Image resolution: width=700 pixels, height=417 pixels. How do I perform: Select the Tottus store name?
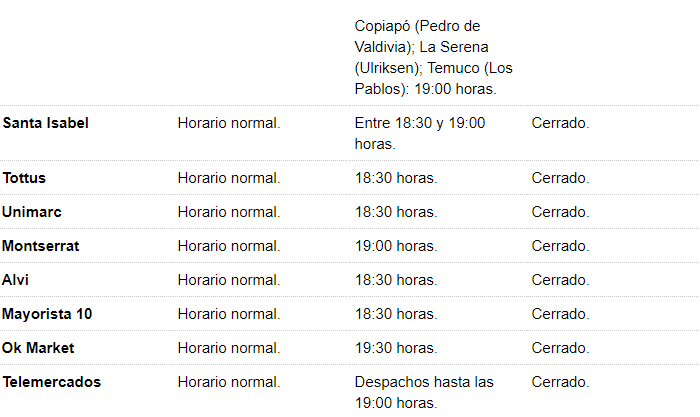pyautogui.click(x=25, y=178)
